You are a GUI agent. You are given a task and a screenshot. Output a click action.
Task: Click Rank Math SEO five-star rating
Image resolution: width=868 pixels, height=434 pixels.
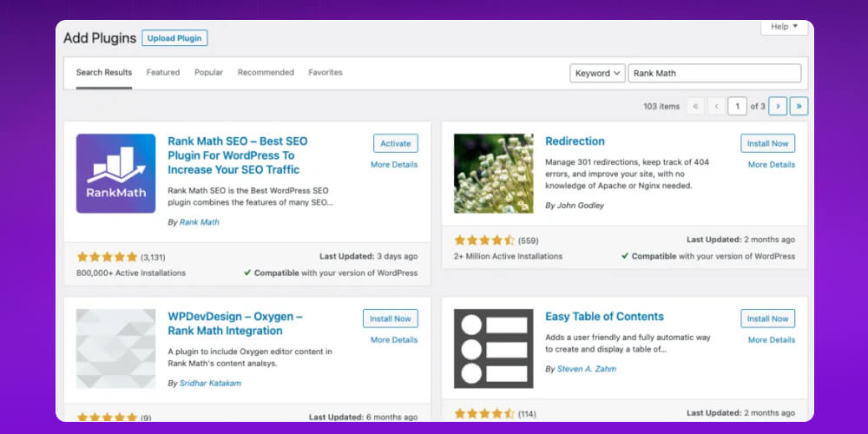(107, 257)
